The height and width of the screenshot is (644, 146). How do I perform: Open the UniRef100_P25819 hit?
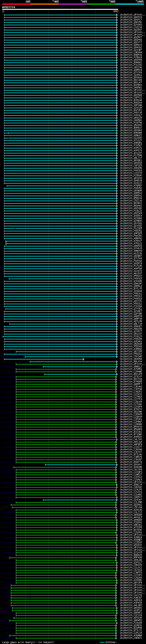131,58
